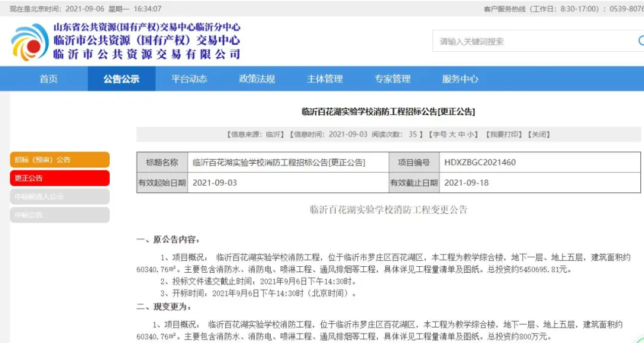This screenshot has height=343, width=644.
Task: Click the customer service hotline text
Action: point(563,8)
